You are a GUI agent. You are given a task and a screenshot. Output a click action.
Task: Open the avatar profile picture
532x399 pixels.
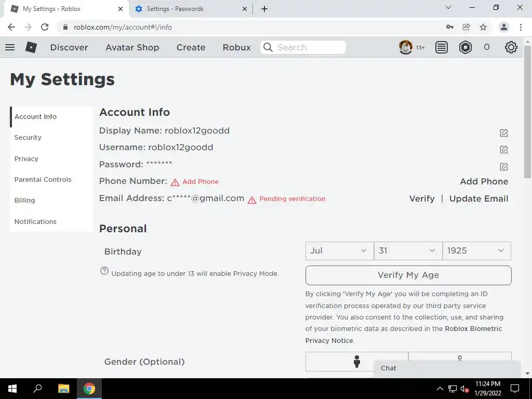click(405, 47)
